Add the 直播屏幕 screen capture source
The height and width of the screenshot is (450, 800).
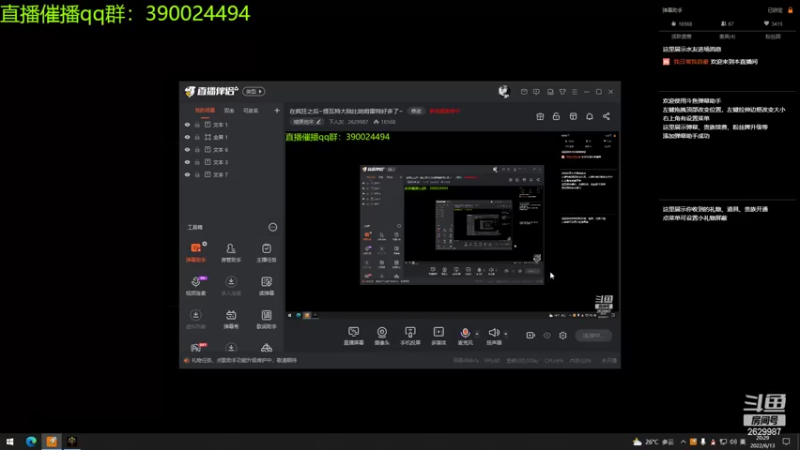click(x=354, y=336)
